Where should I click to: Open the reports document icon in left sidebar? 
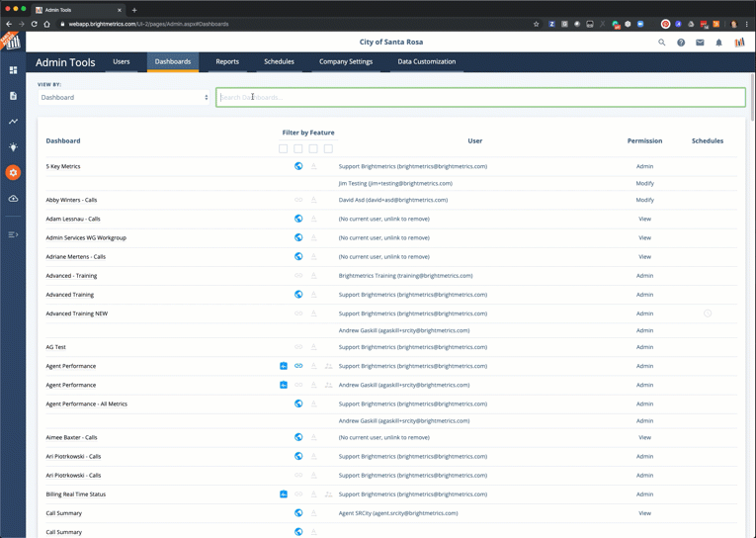tap(13, 96)
